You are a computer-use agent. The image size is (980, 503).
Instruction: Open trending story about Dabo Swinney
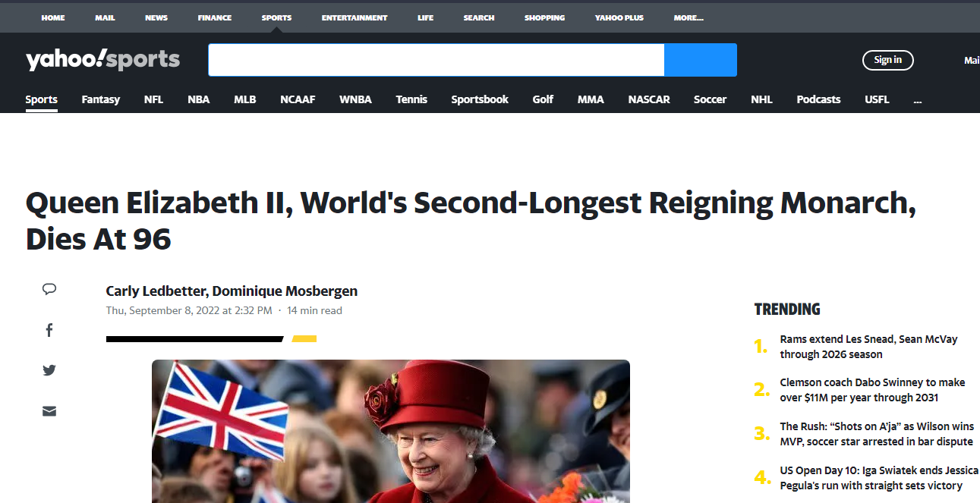coord(872,390)
